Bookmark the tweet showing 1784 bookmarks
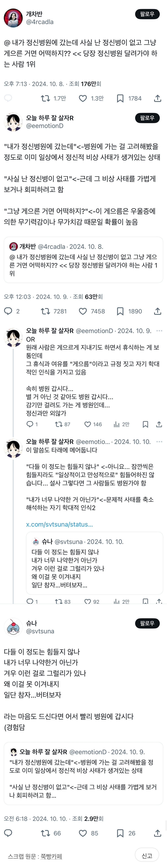This screenshot has width=167, height=868. 120,98
